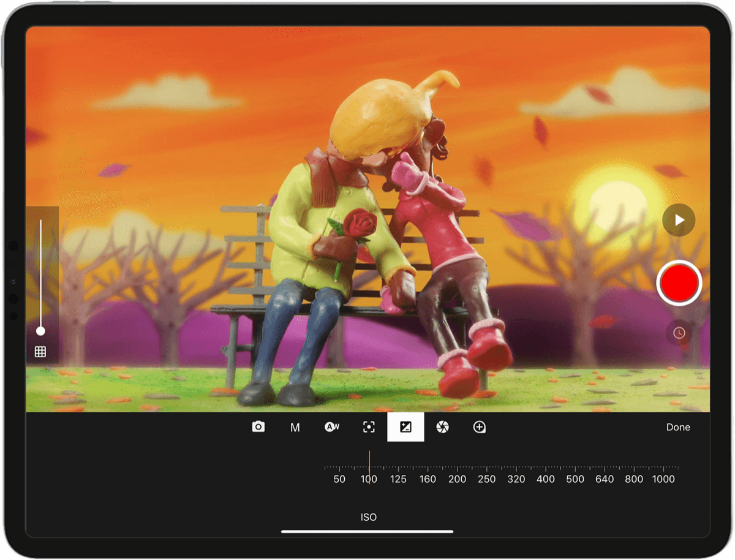735x560 pixels.
Task: Open the shutter speed aperture control
Action: tap(442, 427)
